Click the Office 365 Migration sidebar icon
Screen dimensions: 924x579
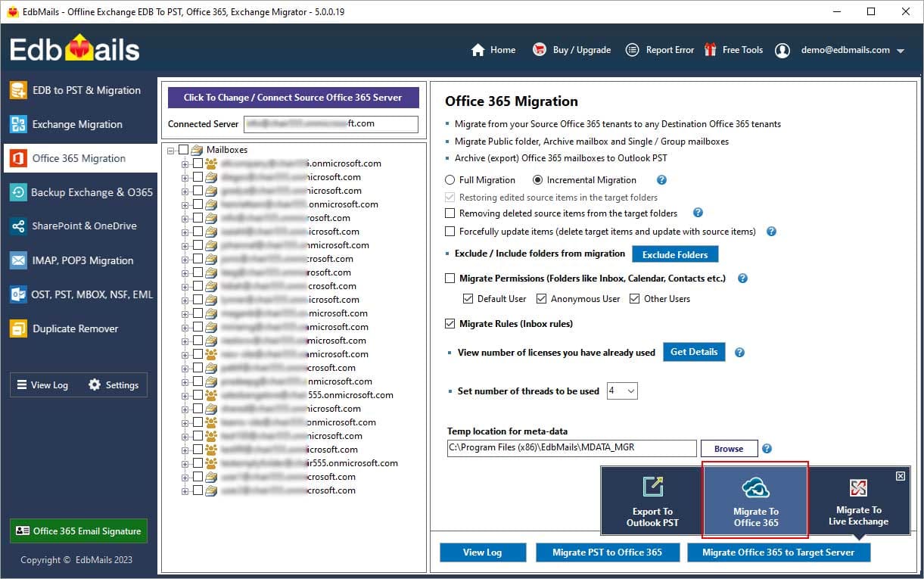click(x=18, y=158)
